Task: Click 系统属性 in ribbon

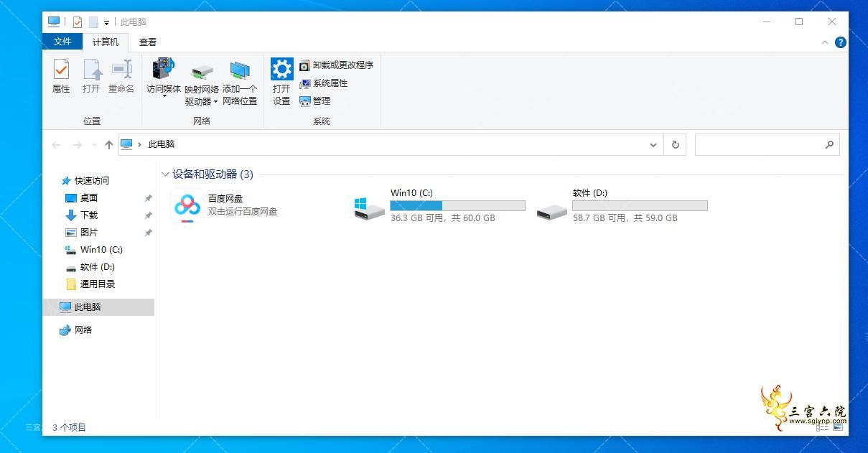Action: coord(323,83)
